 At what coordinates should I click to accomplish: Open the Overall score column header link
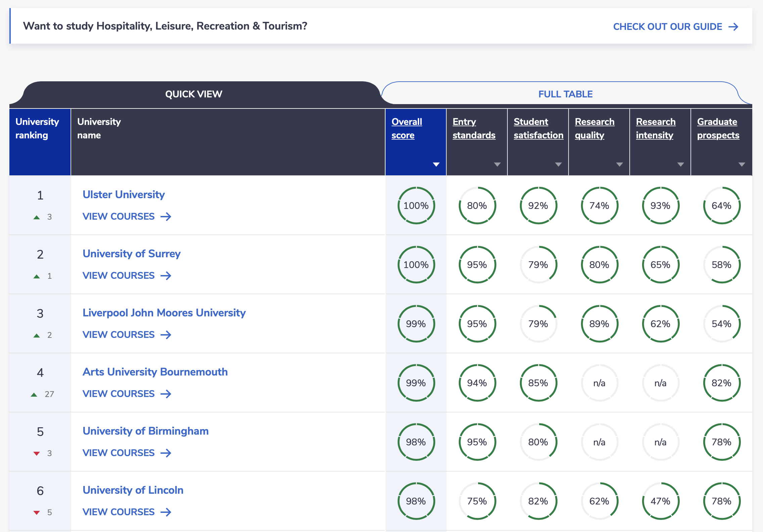[407, 129]
